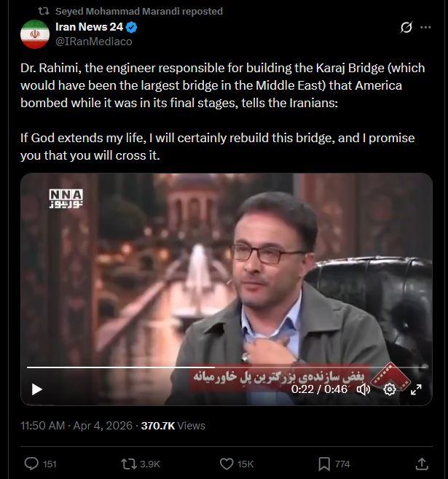Viewport: 448px width, 479px height.
Task: Bookmark this post
Action: (x=324, y=464)
